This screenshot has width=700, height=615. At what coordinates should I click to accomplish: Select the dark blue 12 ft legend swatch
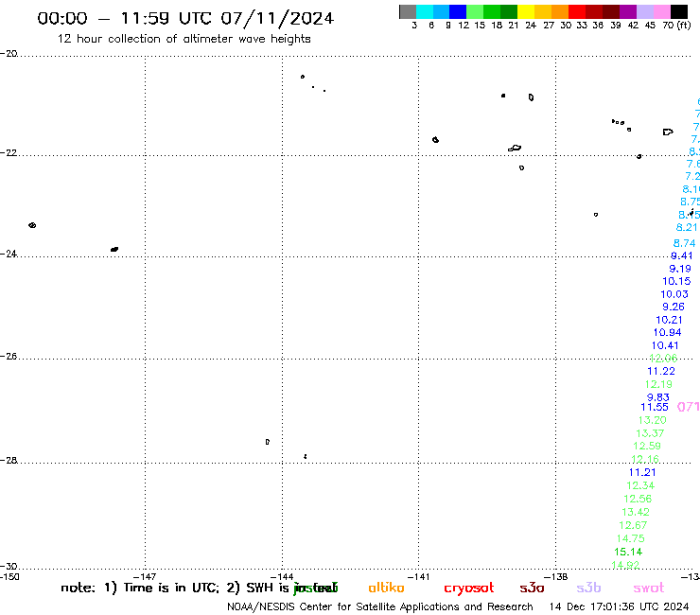coord(458,11)
